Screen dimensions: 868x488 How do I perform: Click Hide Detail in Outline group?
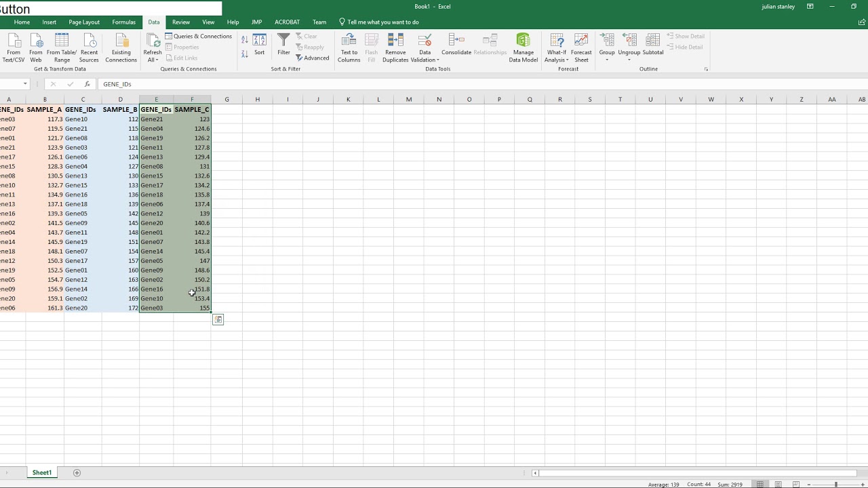click(x=685, y=47)
